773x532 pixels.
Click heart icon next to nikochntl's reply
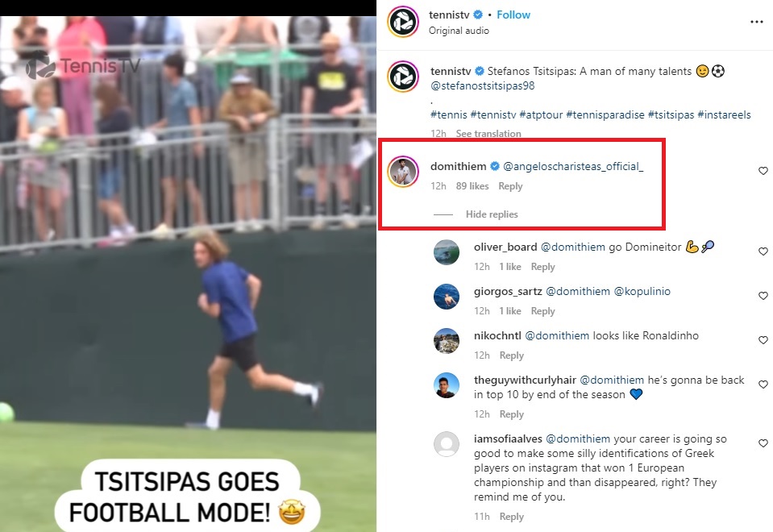coord(763,339)
